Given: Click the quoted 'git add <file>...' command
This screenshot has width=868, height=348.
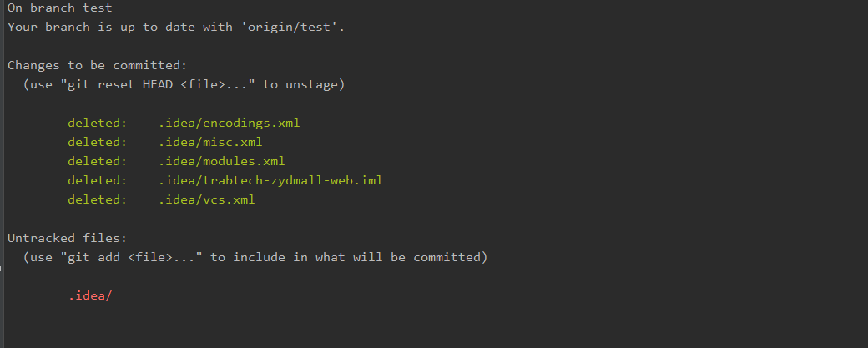Looking at the screenshot, I should pos(131,257).
